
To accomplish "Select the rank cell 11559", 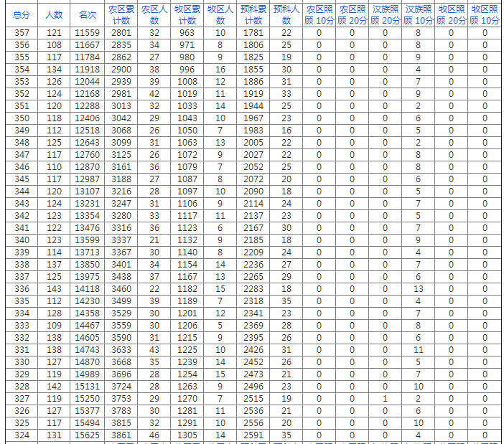I will [x=88, y=33].
